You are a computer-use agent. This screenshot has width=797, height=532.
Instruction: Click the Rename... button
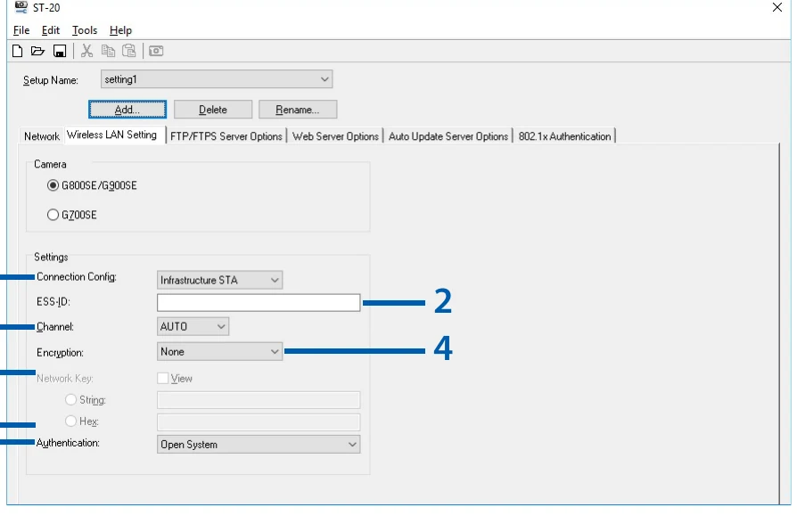(x=298, y=110)
